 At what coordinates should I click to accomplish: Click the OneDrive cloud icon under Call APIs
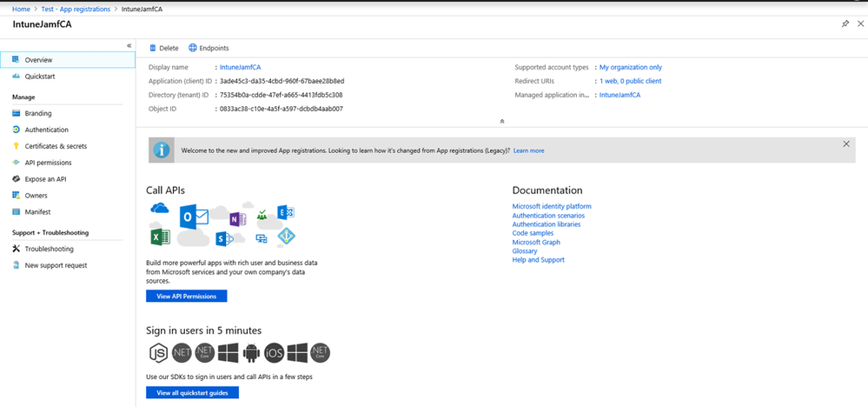(x=159, y=208)
